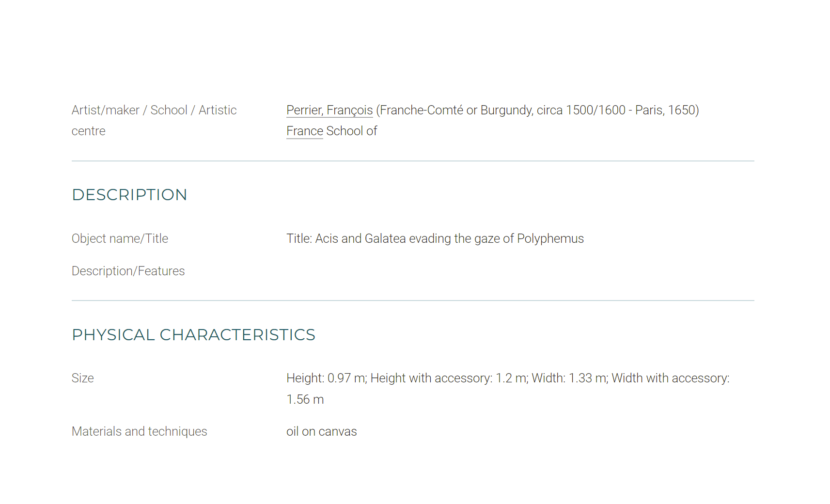
Task: Click the Franche-Comté or Burgundy birthplace text
Action: pos(456,110)
